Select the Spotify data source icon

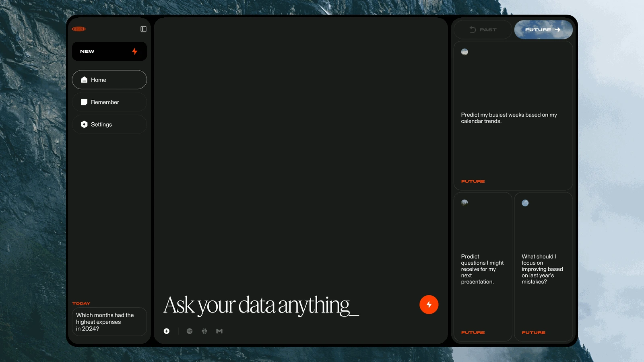point(190,331)
